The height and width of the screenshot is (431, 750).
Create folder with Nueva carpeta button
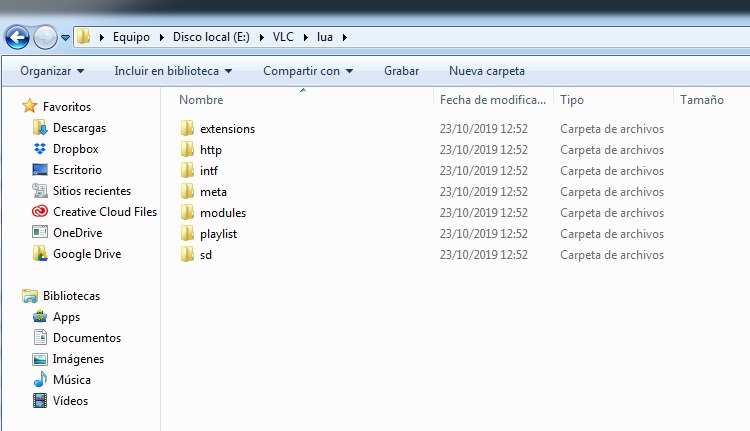[486, 71]
